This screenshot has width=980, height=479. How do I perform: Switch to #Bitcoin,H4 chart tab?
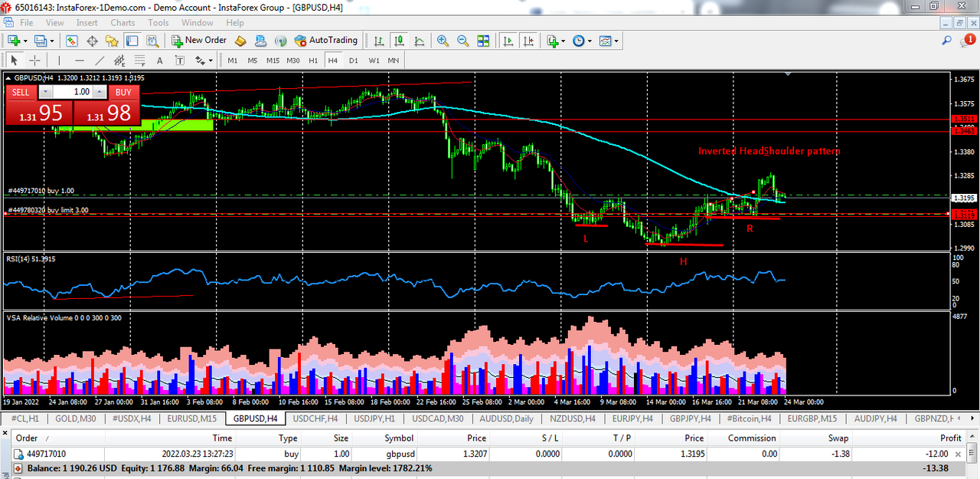pos(749,418)
